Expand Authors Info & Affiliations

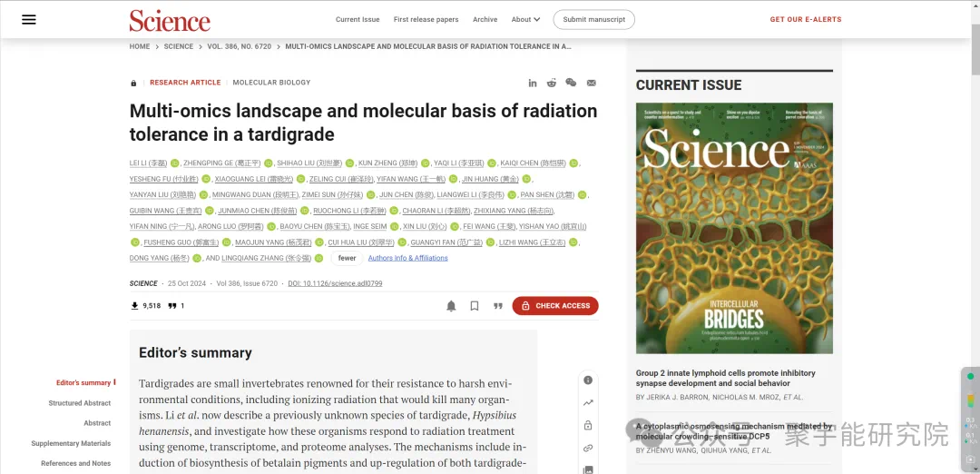pos(407,258)
